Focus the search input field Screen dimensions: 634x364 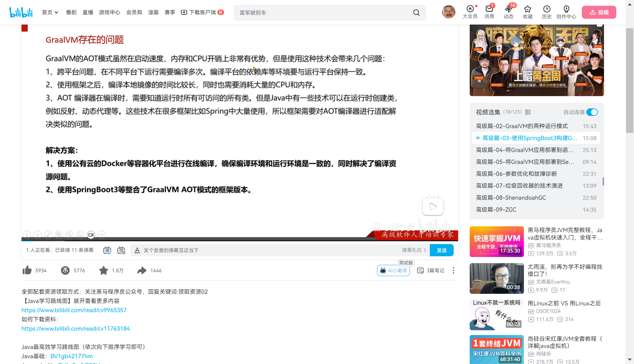point(324,13)
